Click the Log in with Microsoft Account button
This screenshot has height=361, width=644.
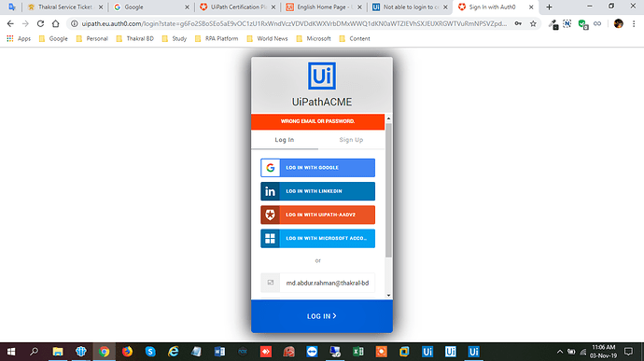[317, 238]
